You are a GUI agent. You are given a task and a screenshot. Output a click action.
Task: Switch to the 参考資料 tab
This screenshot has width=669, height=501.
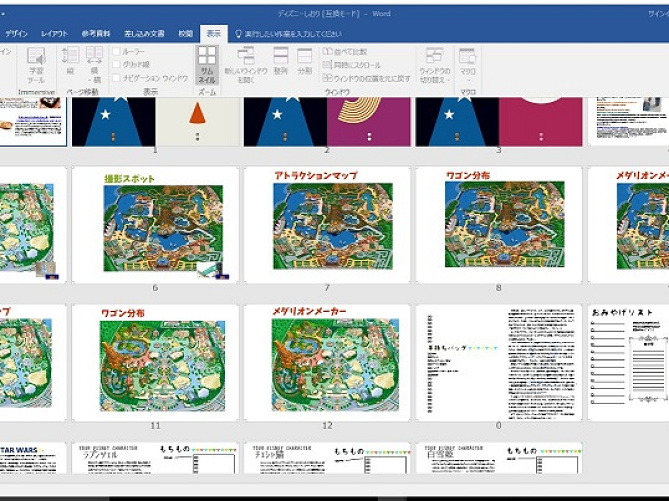click(96, 34)
